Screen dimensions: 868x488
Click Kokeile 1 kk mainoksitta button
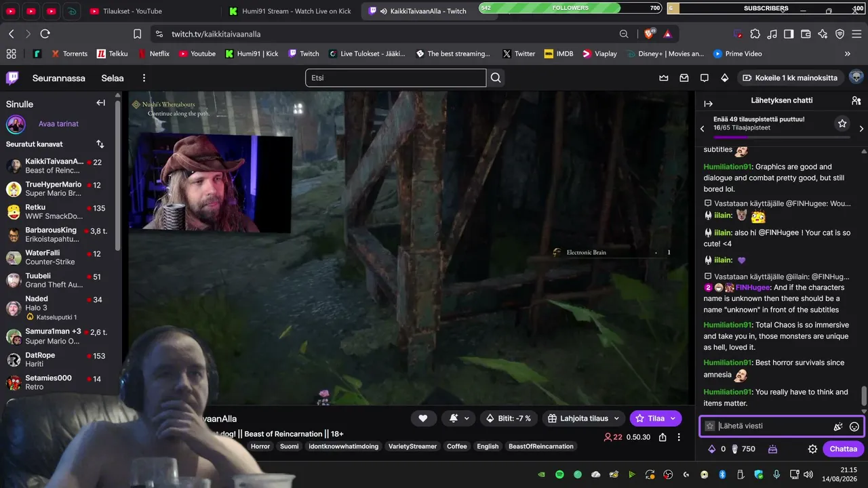[x=791, y=78]
